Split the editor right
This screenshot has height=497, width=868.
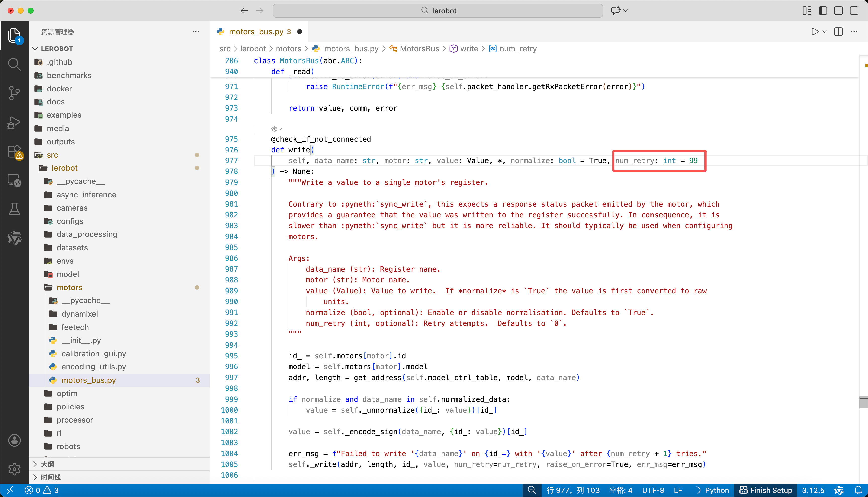pyautogui.click(x=838, y=32)
